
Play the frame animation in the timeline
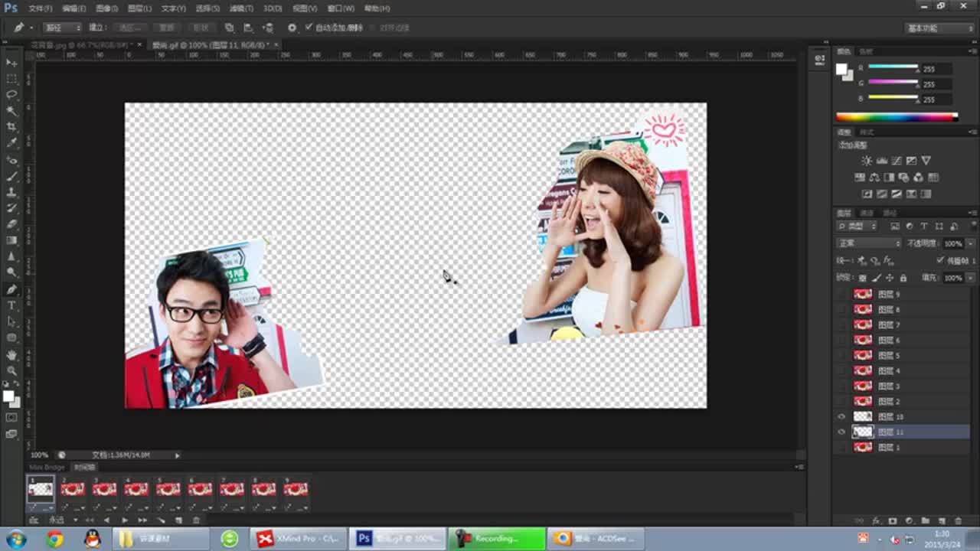tap(125, 520)
